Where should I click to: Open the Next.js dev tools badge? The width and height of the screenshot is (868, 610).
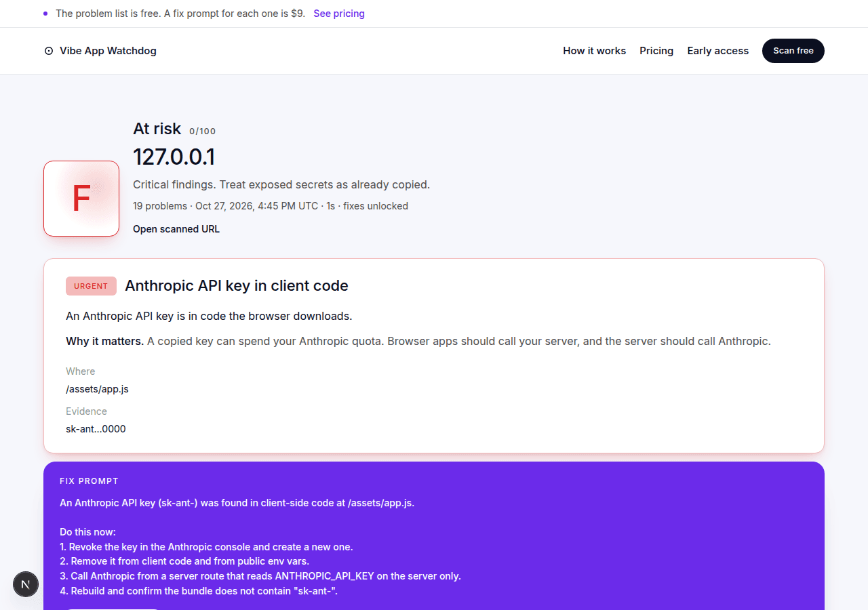click(x=26, y=584)
